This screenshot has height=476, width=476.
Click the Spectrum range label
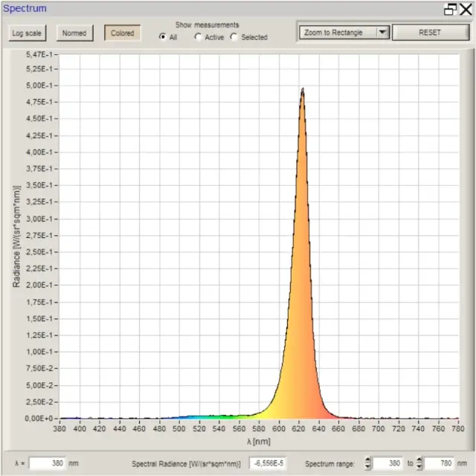[x=330, y=464]
